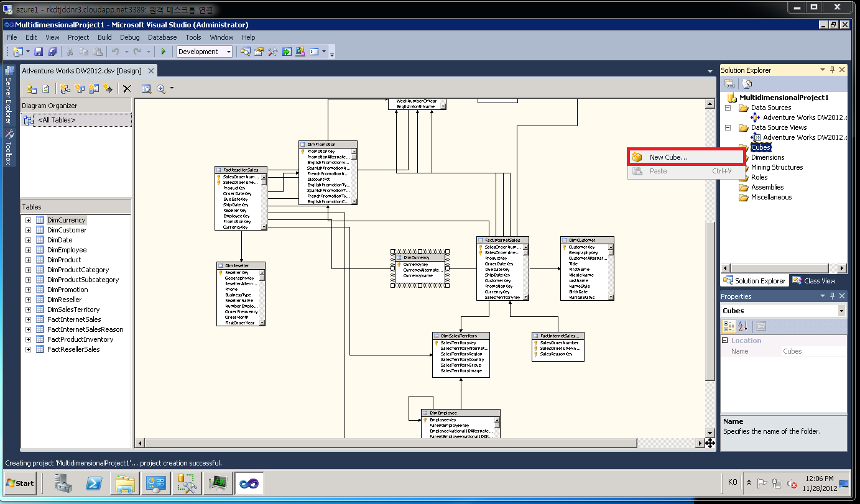
Task: Click the Categorized view icon in Properties
Action: pos(729,326)
